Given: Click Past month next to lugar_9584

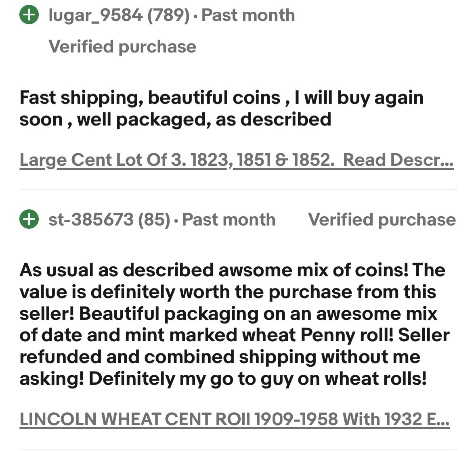Looking at the screenshot, I should point(248,15).
